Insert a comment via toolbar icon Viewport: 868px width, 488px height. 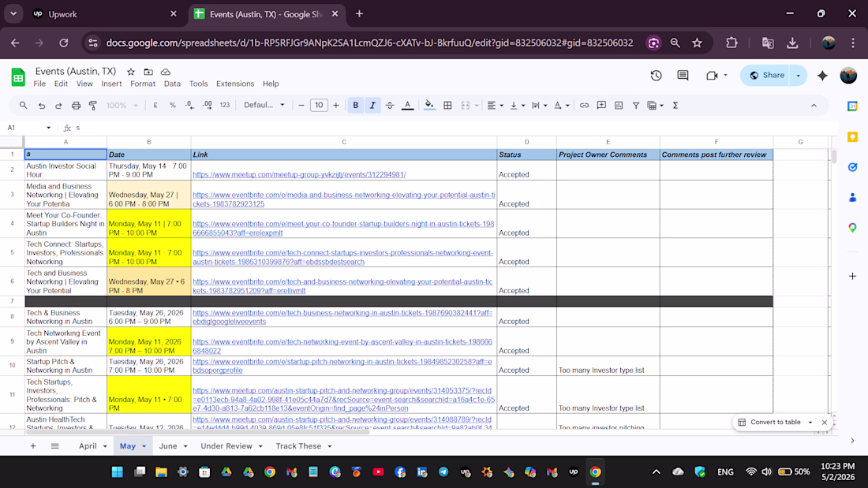click(601, 105)
